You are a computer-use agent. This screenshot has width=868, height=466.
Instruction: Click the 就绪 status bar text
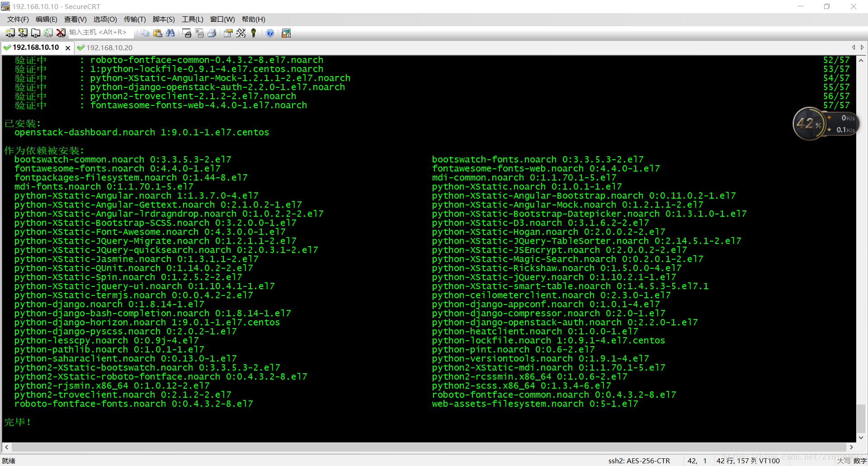tap(9, 461)
